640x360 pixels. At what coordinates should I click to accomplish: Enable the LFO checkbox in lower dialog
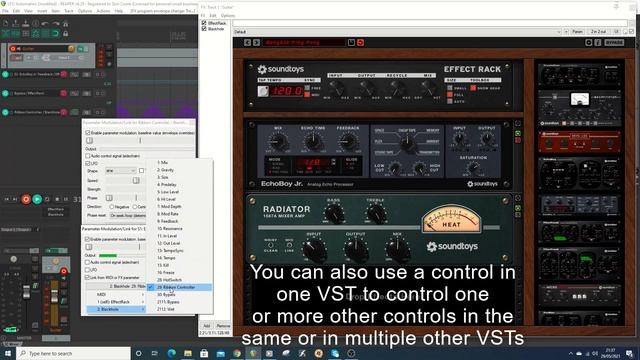pos(87,270)
